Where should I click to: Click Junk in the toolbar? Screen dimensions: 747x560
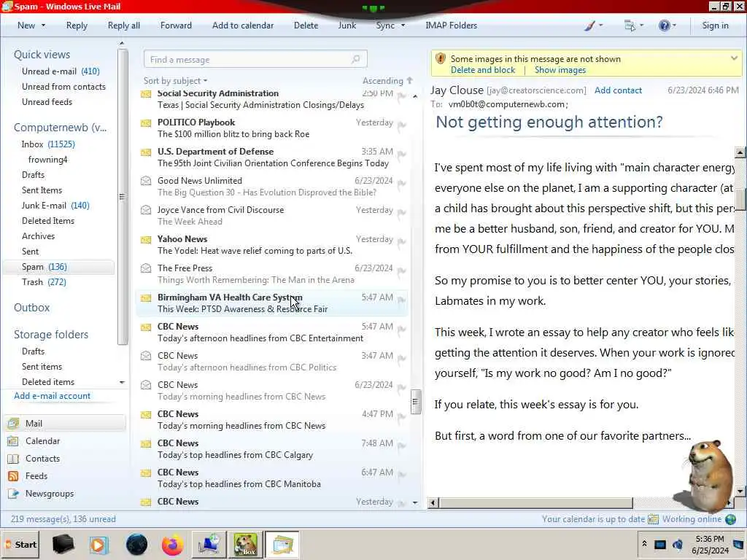pos(347,26)
